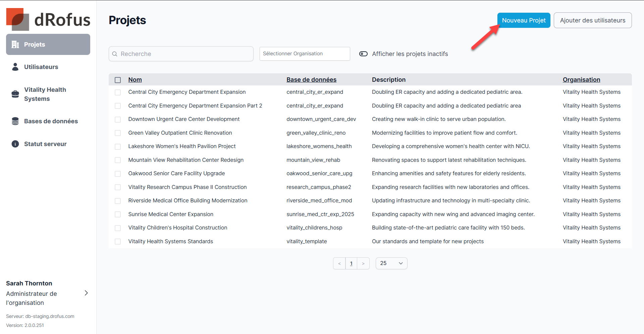
Task: Go to next page arrow in pagination
Action: coord(363,264)
